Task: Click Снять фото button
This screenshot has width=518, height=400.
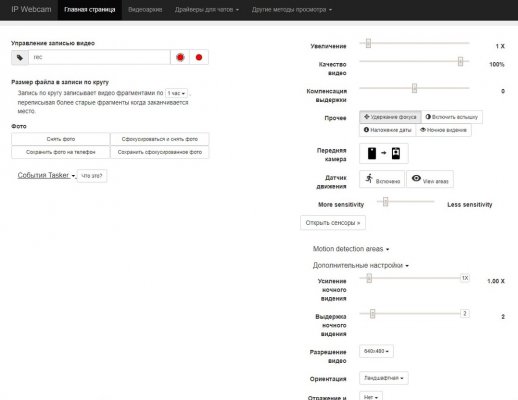Action: 61,139
